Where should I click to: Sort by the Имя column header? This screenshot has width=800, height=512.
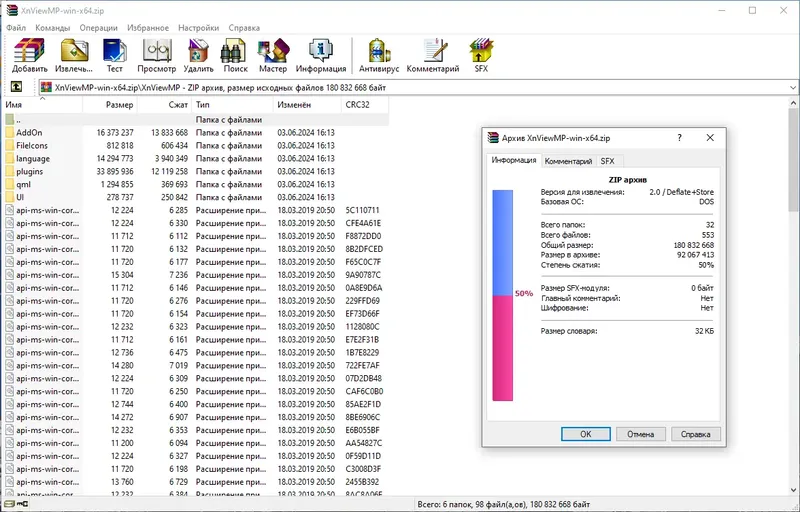click(43, 105)
